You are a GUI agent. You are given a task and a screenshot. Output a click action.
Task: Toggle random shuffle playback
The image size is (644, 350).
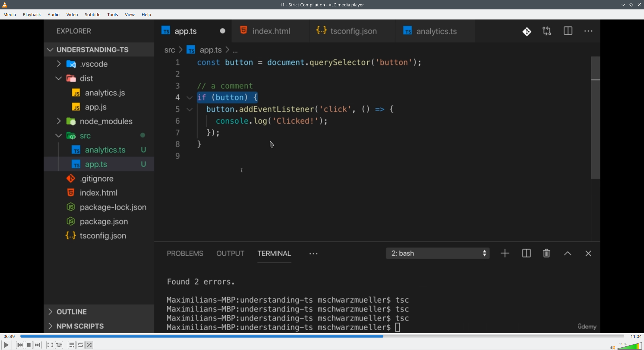[90, 345]
